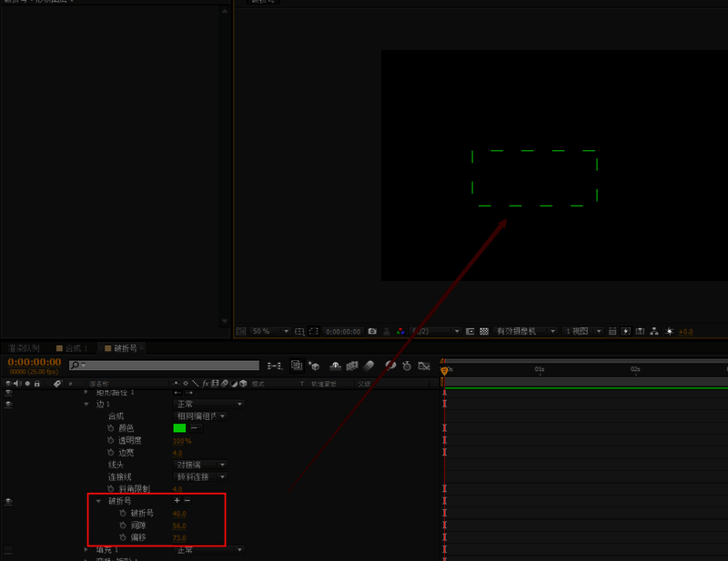Click the green stroke color swatch
728x561 pixels.
(179, 428)
